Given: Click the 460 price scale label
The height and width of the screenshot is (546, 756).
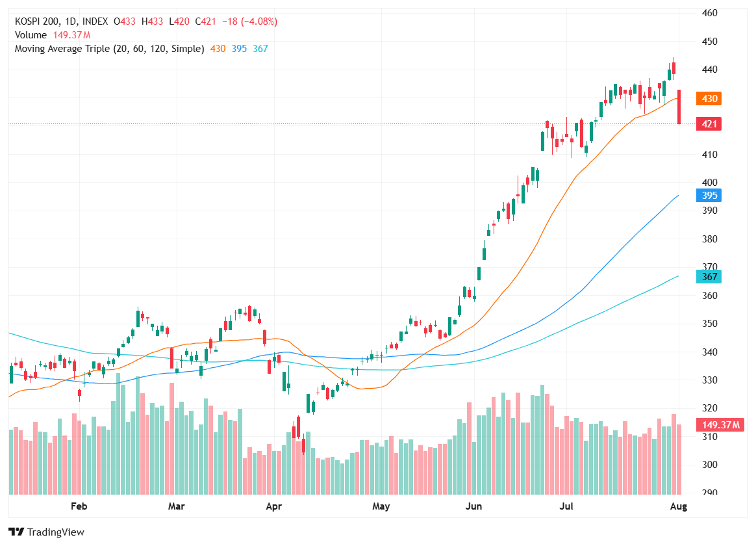Looking at the screenshot, I should [x=709, y=13].
